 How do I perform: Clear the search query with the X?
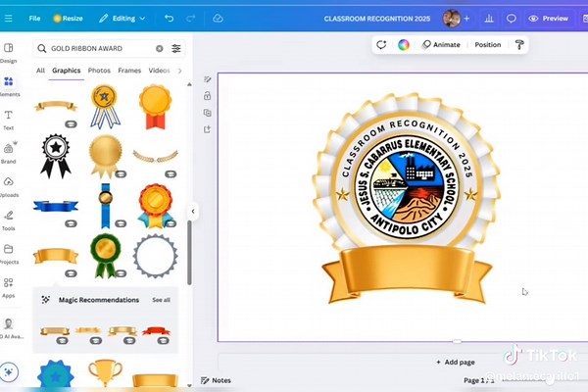[x=160, y=48]
